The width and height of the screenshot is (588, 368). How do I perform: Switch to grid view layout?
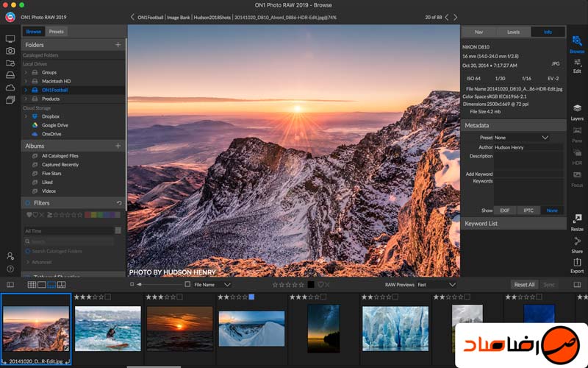point(32,285)
